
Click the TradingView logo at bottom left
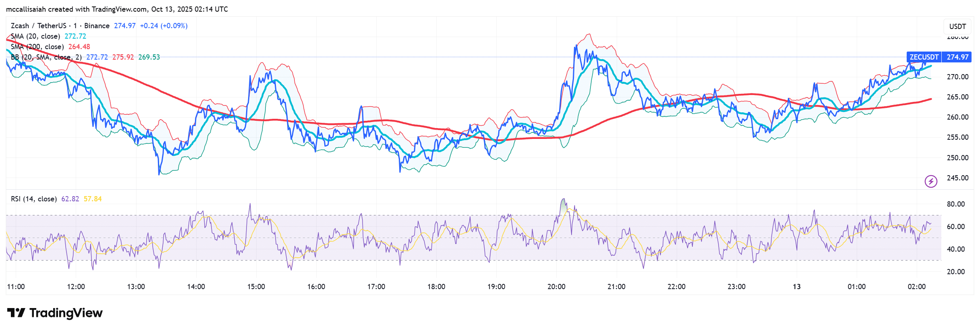55,313
